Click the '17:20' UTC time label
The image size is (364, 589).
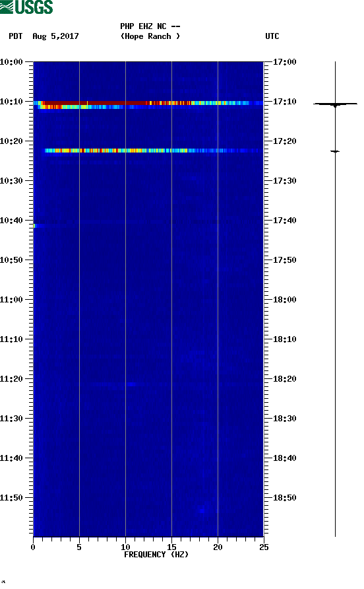point(284,141)
